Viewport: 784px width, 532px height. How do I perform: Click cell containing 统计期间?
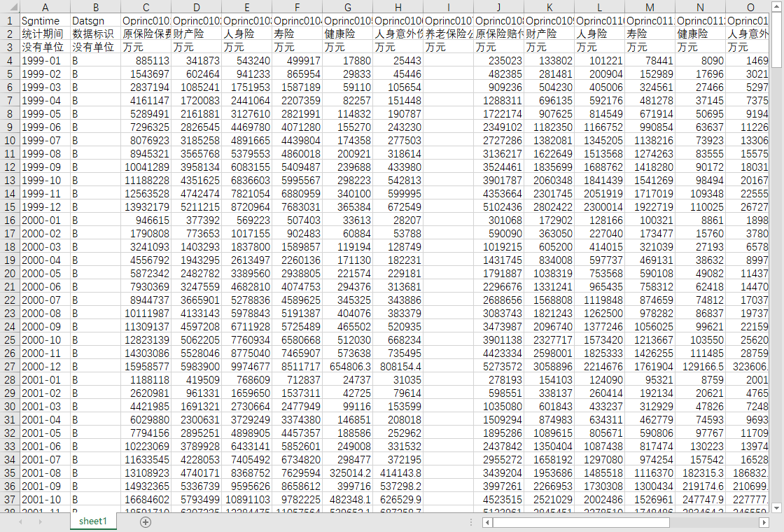45,34
